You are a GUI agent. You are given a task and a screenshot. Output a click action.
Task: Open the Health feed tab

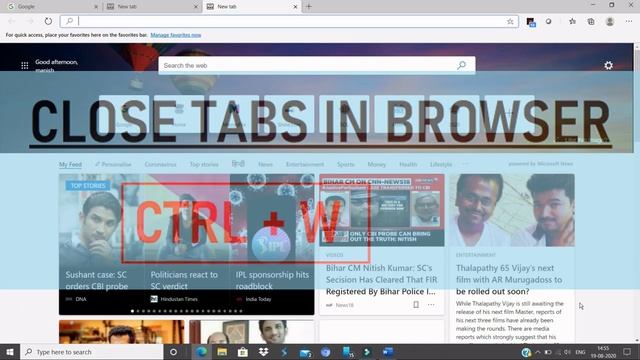pyautogui.click(x=408, y=164)
